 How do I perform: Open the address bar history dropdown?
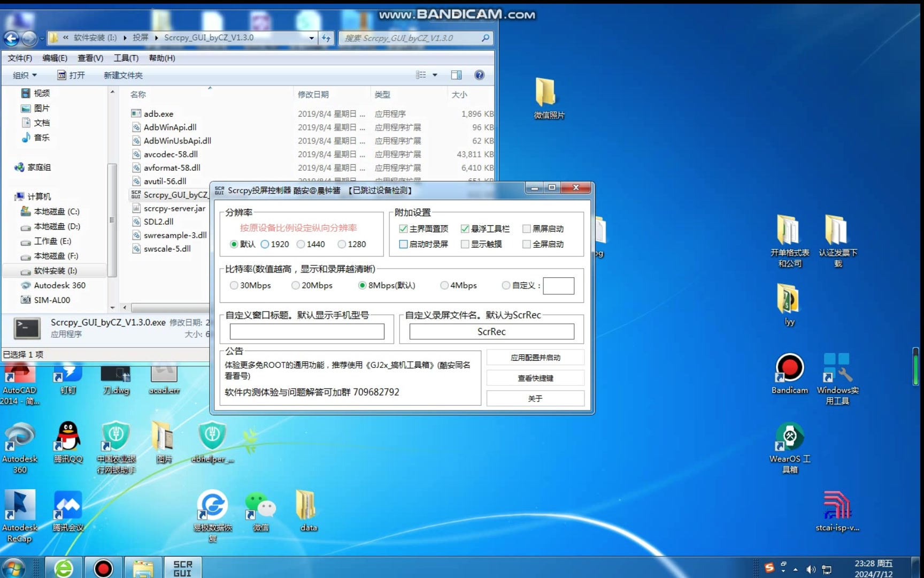(x=311, y=38)
